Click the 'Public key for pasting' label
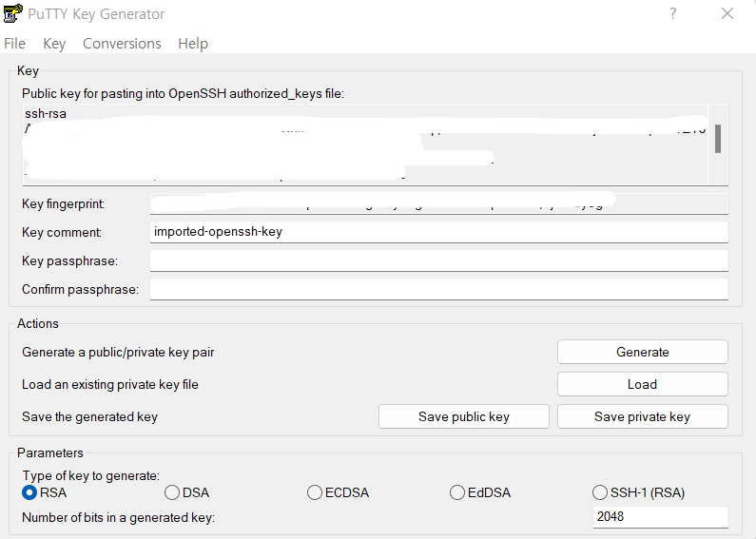The width and height of the screenshot is (756, 539). click(183, 93)
